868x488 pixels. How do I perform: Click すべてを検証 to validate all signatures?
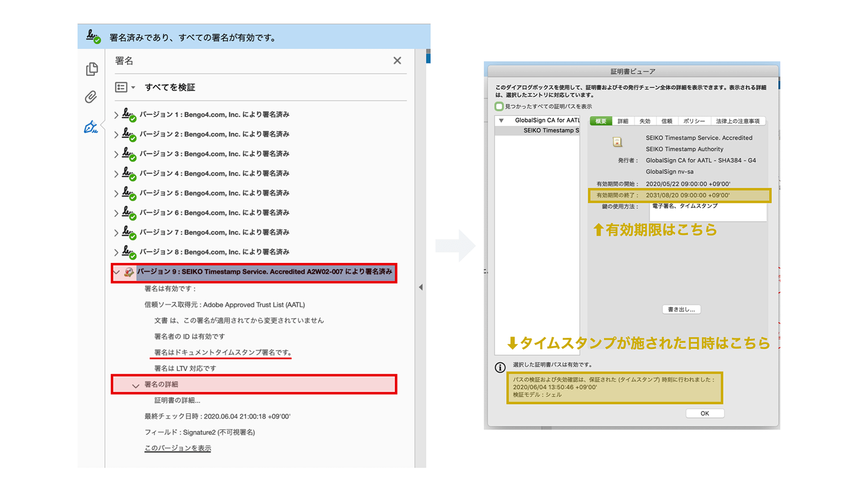170,87
